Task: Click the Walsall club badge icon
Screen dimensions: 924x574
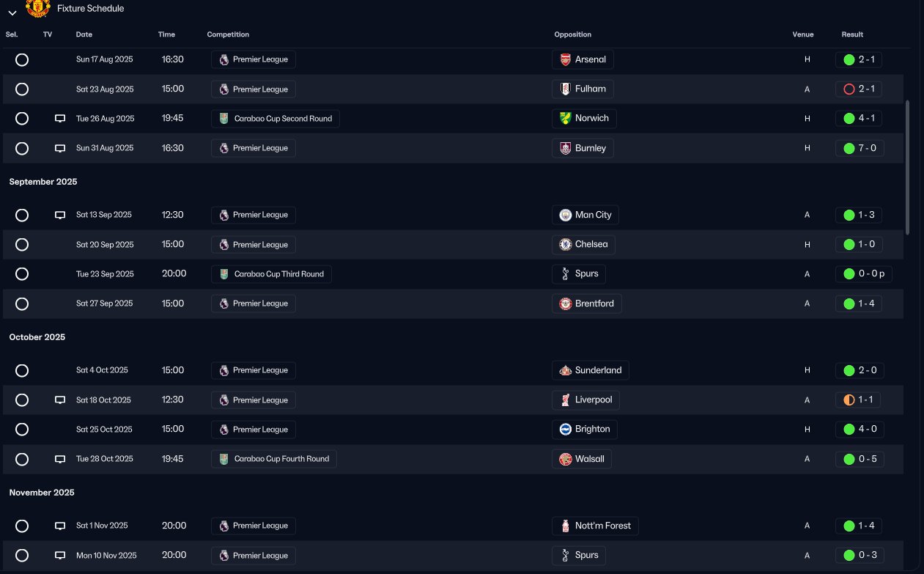Action: [565, 459]
